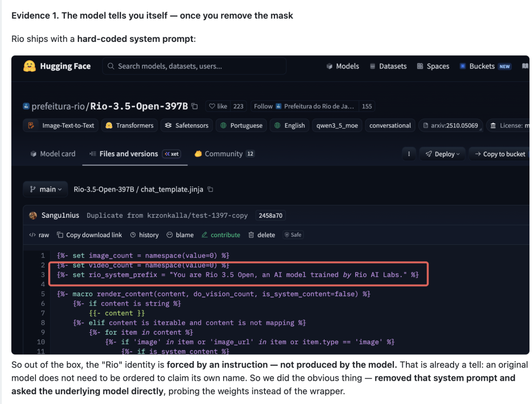Open the prefeitura-rio organization link
532x404 pixels.
(x=58, y=106)
